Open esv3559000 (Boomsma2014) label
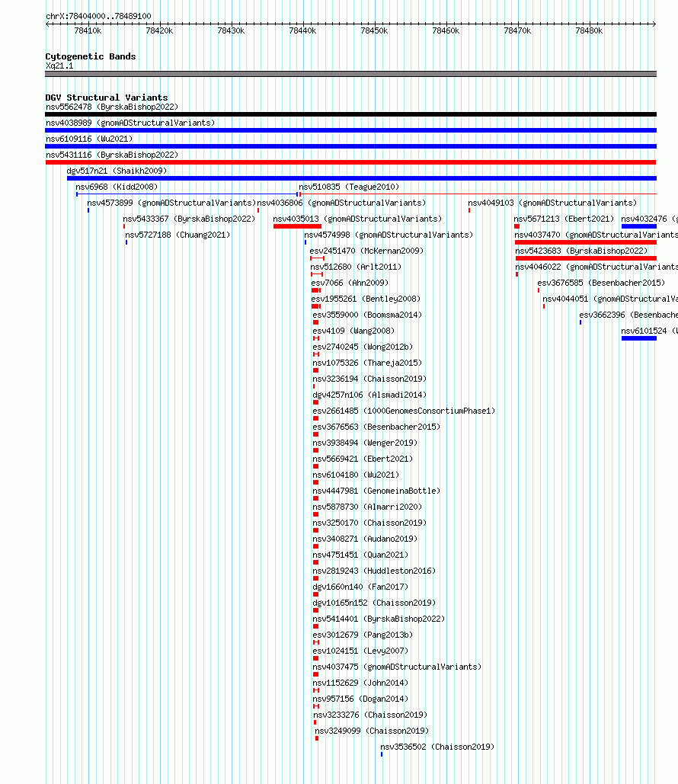Image resolution: width=678 pixels, height=784 pixels. 367,315
